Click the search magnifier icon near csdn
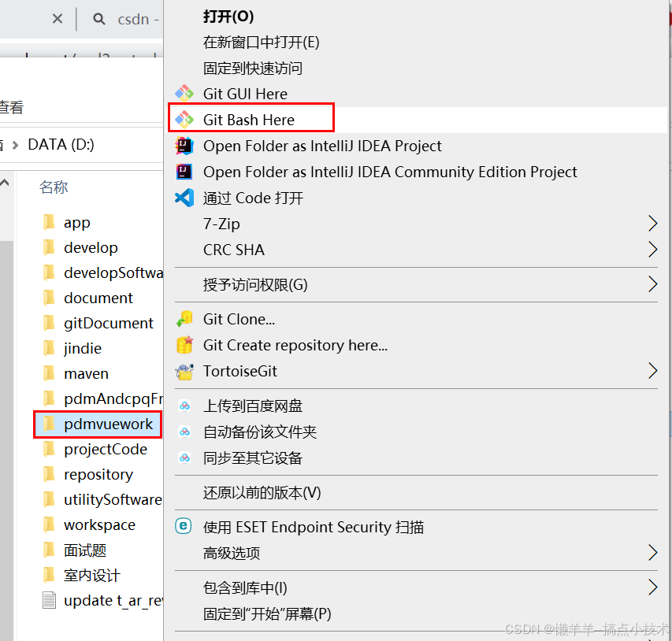This screenshot has height=641, width=672. click(x=99, y=19)
